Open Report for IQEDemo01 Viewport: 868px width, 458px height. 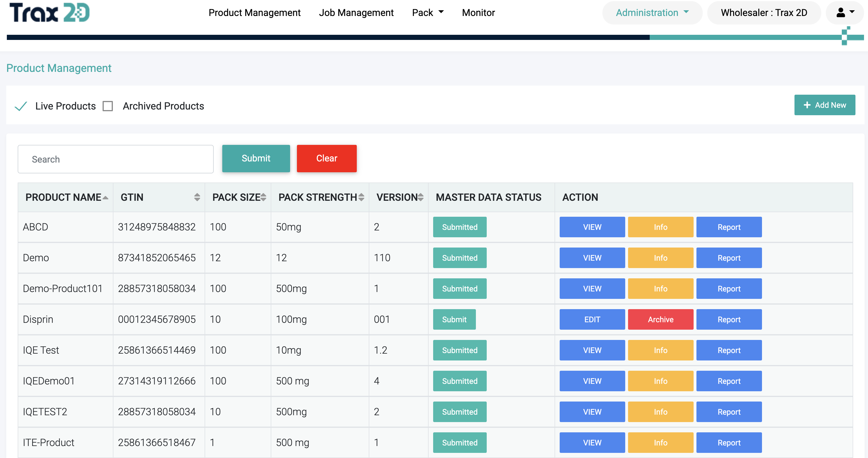pyautogui.click(x=729, y=381)
